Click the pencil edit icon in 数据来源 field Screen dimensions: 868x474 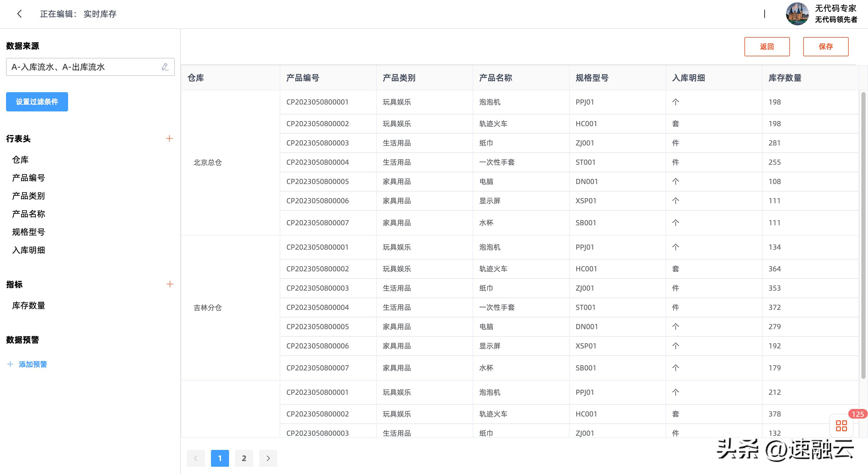point(165,67)
